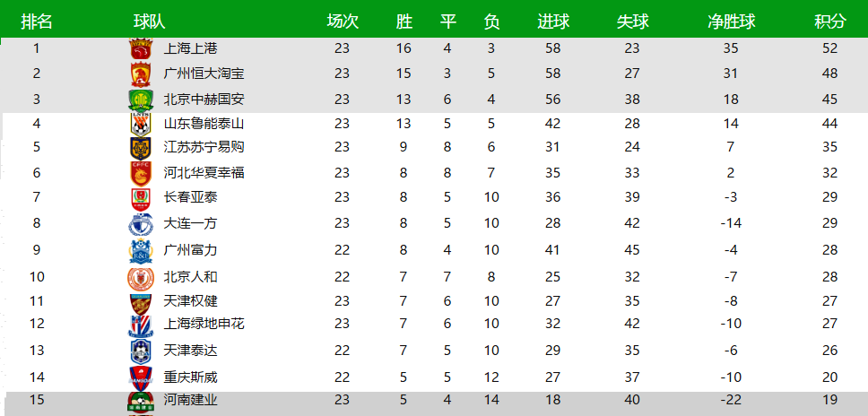The image size is (868, 416).
Task: Sort by the 积分 points column header
Action: tap(830, 22)
